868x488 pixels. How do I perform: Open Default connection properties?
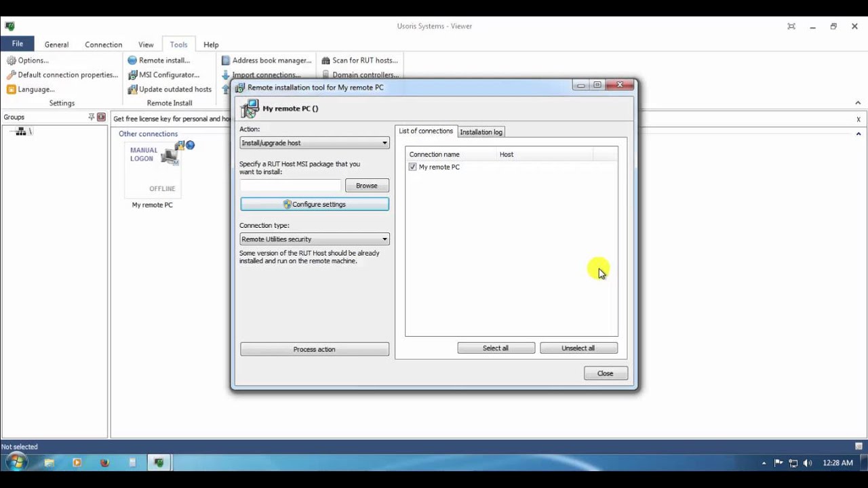(62, 75)
